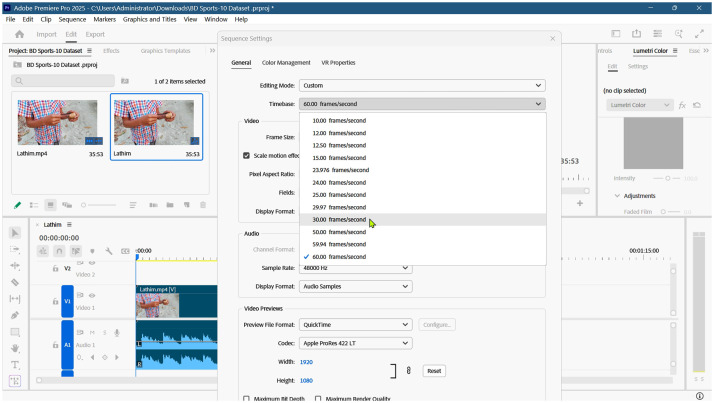714x403 pixels.
Task: Select the Pen tool
Action: pos(15,315)
